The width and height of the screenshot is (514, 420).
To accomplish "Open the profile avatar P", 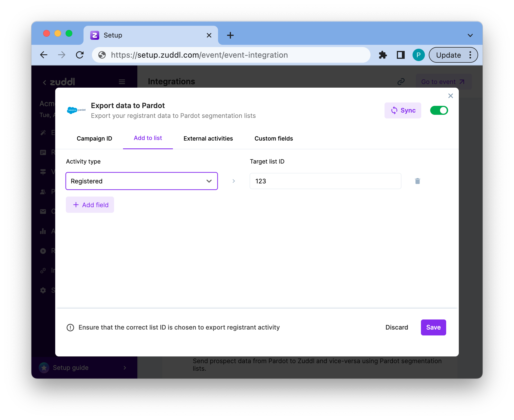I will (418, 55).
